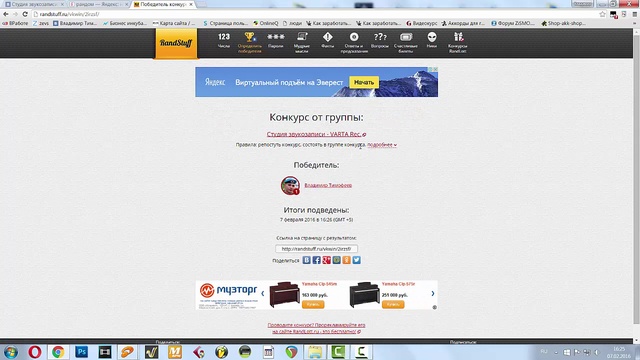Viewport: 640px width, 360px height.
Task: Open the Конкурсы gift-icon section
Action: pos(458,42)
